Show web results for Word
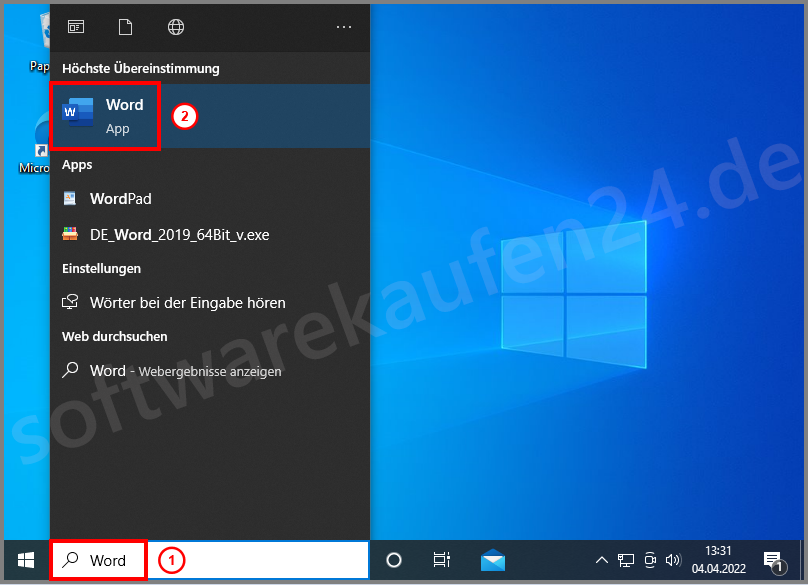 (x=185, y=370)
